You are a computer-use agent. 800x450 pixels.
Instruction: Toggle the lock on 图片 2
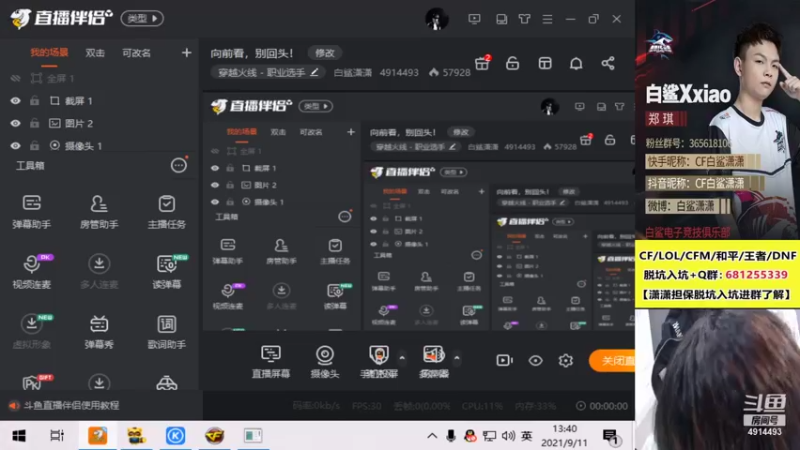point(34,123)
